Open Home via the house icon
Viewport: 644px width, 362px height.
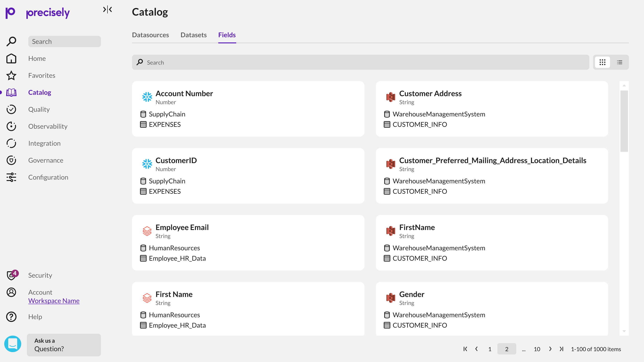coord(11,58)
